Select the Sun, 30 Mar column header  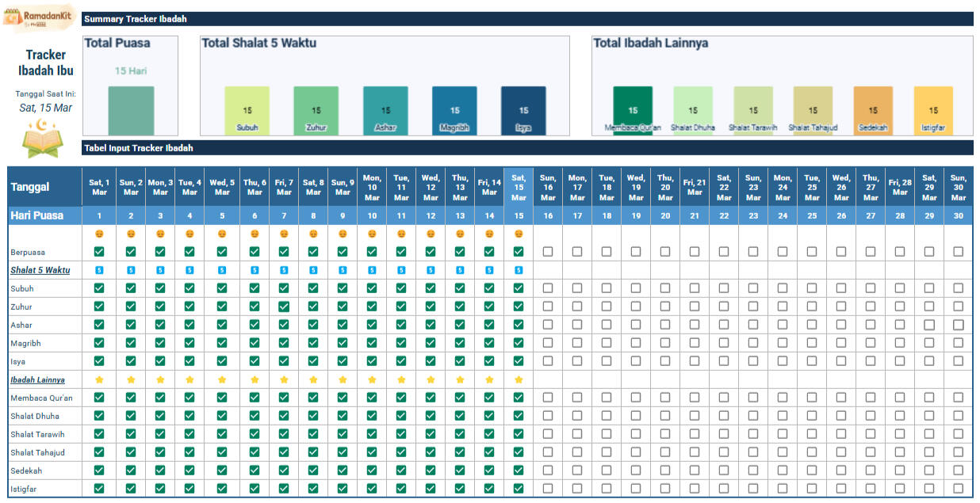(x=959, y=188)
